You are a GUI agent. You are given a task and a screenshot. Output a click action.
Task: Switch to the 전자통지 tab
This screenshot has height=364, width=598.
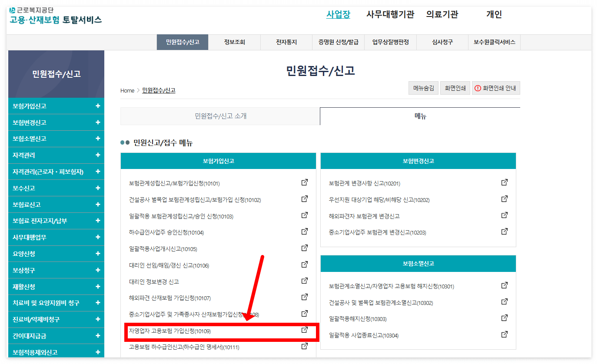click(x=286, y=42)
